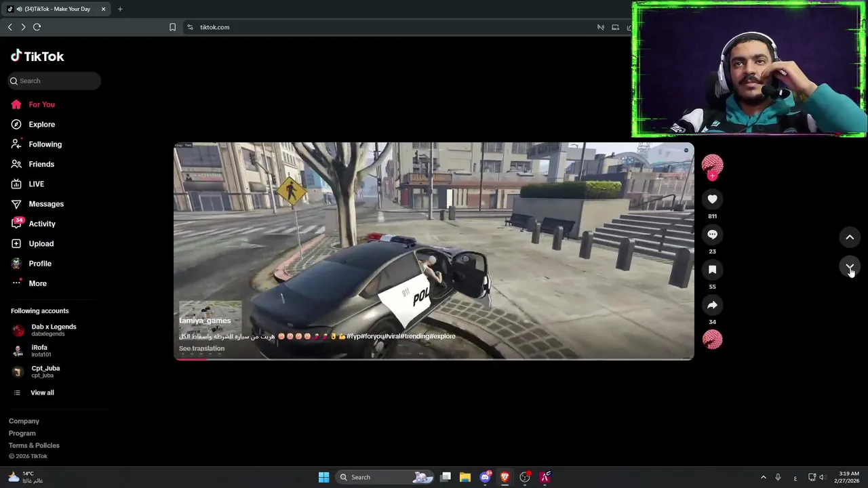
Task: Click the cast screen icon in toolbar
Action: click(615, 27)
